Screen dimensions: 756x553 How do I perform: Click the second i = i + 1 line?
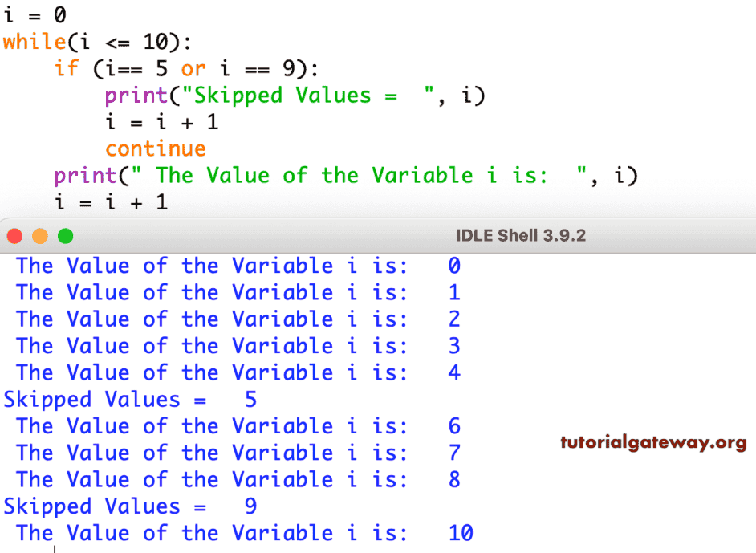(111, 202)
